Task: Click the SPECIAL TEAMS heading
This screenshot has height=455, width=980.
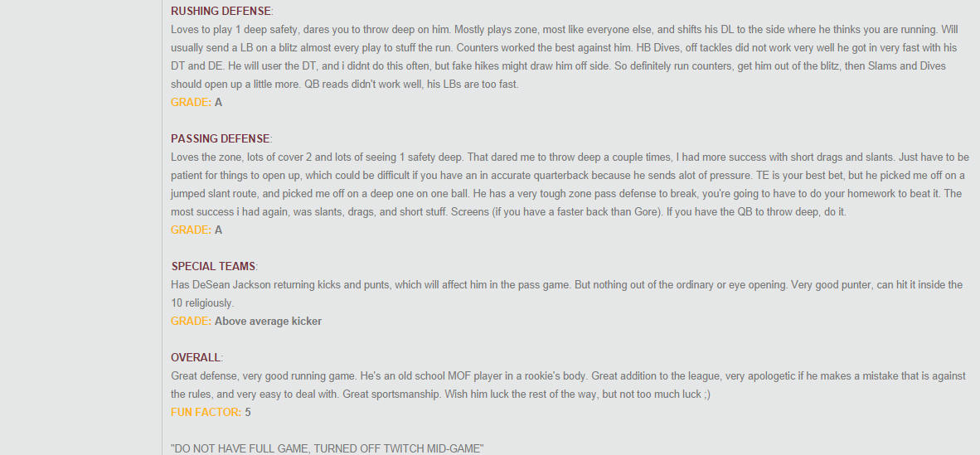Action: (213, 266)
